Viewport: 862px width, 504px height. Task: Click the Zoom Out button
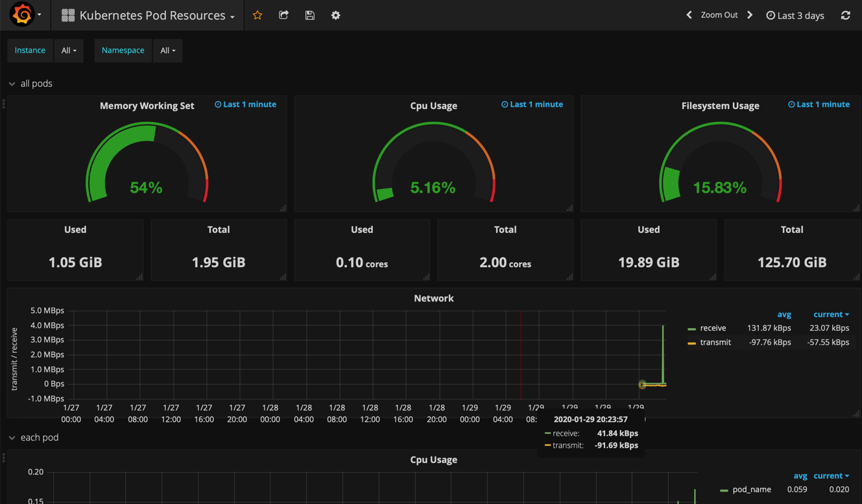pos(719,15)
